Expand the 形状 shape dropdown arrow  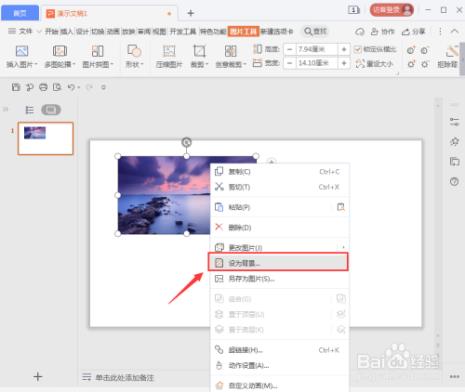pyautogui.click(x=142, y=64)
